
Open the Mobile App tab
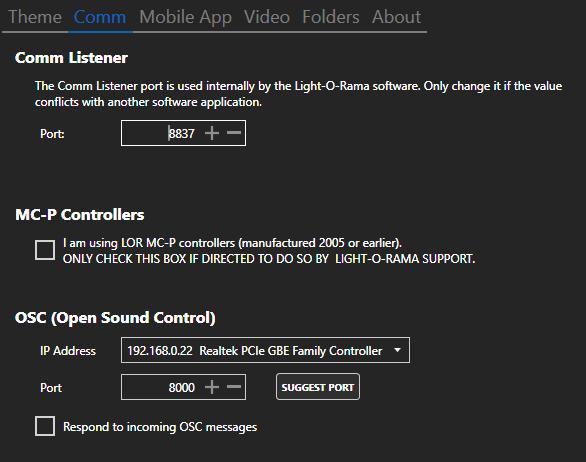pyautogui.click(x=185, y=17)
